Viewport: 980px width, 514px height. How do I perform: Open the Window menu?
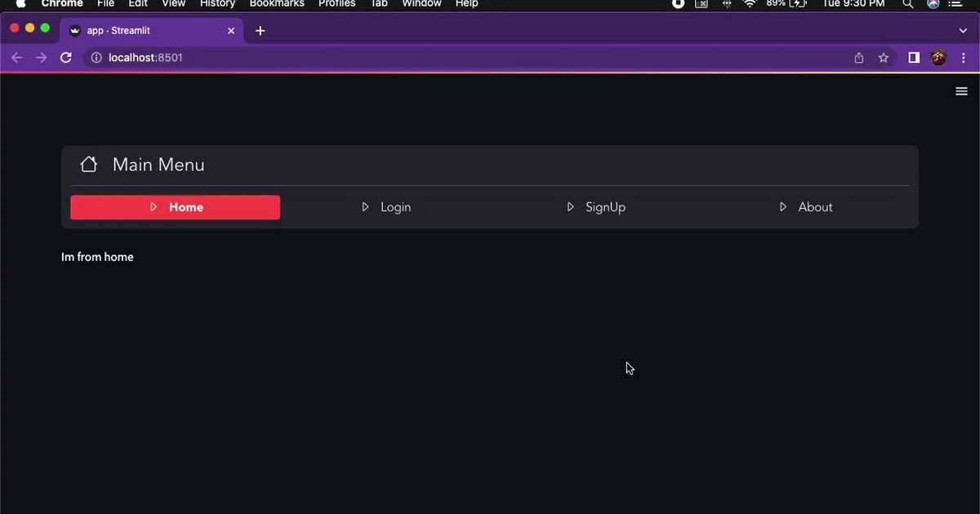[421, 3]
